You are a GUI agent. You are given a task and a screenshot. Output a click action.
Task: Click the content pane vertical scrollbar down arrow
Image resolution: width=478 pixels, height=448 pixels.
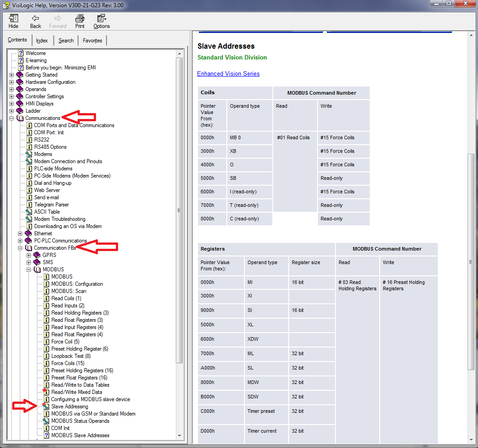471,440
